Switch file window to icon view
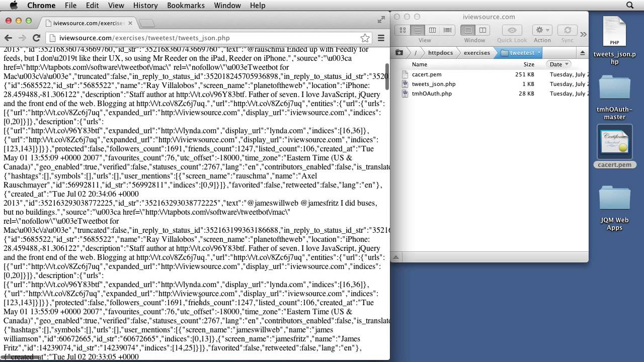 [x=403, y=30]
